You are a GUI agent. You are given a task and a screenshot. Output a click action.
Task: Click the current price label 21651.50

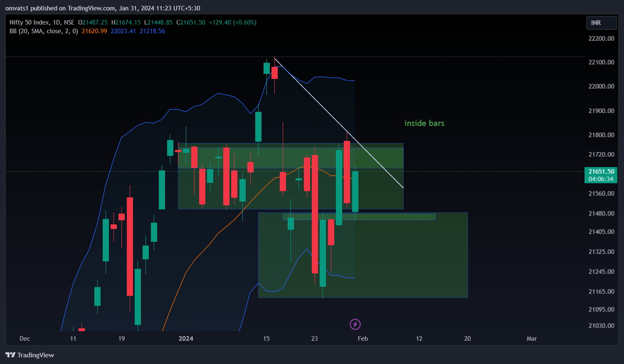601,172
